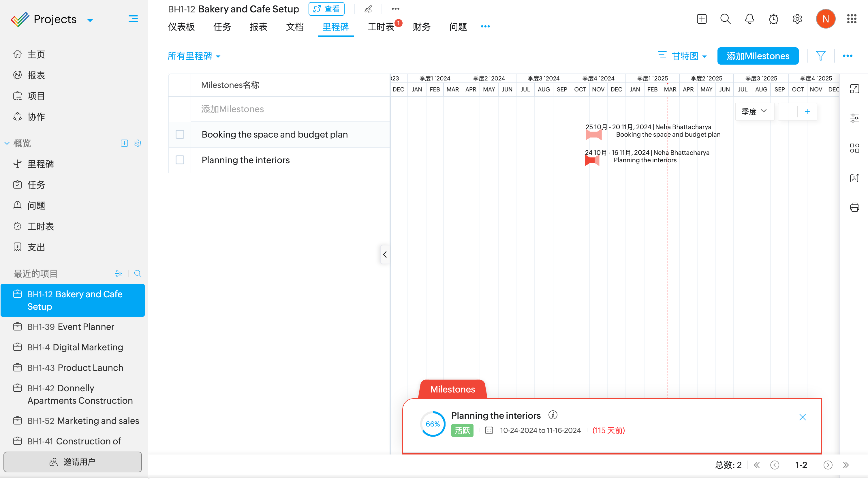Switch to the 财务 tab
This screenshot has height=479, width=868.
422,27
